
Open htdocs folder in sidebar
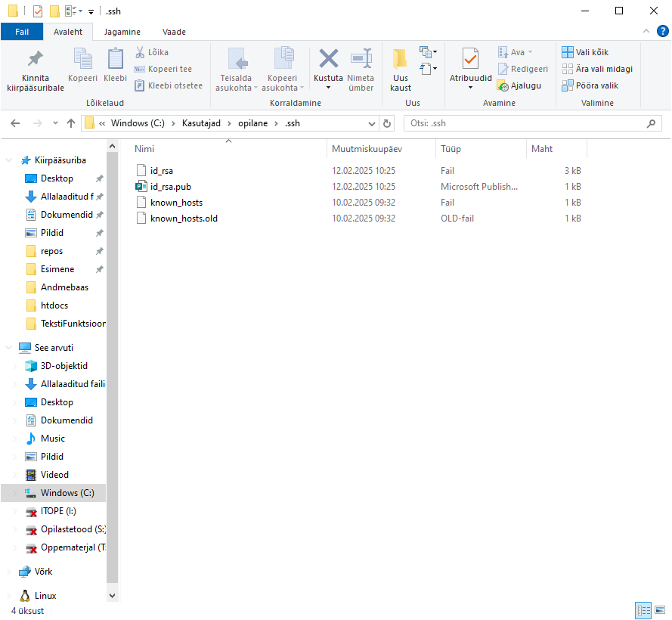pyautogui.click(x=54, y=305)
